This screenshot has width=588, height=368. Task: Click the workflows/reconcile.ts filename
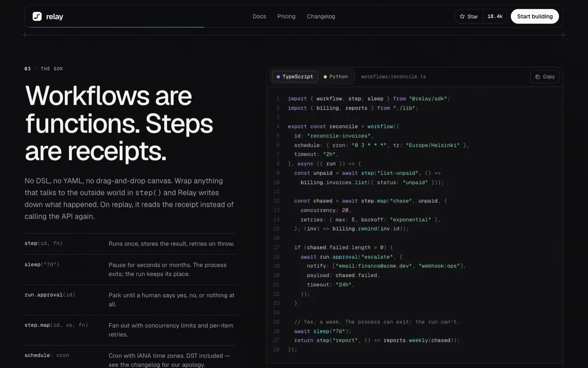pyautogui.click(x=394, y=77)
